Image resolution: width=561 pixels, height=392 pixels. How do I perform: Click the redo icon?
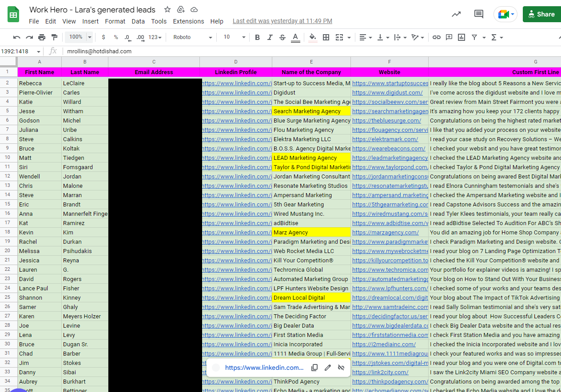point(29,37)
